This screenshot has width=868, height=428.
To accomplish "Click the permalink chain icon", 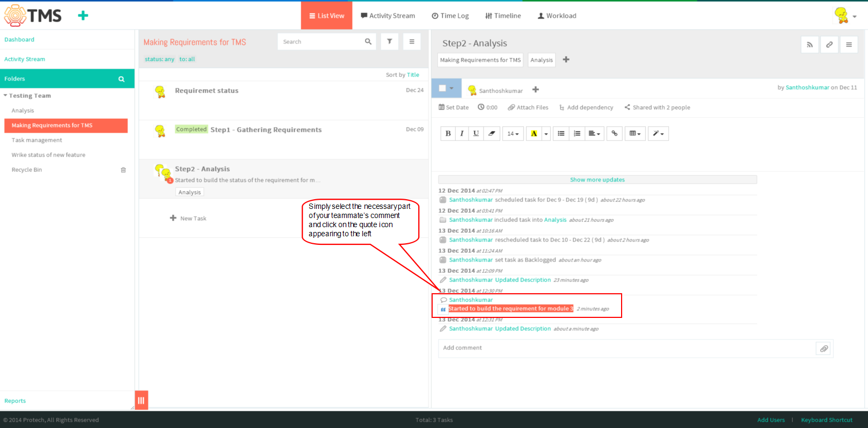I will [x=829, y=45].
